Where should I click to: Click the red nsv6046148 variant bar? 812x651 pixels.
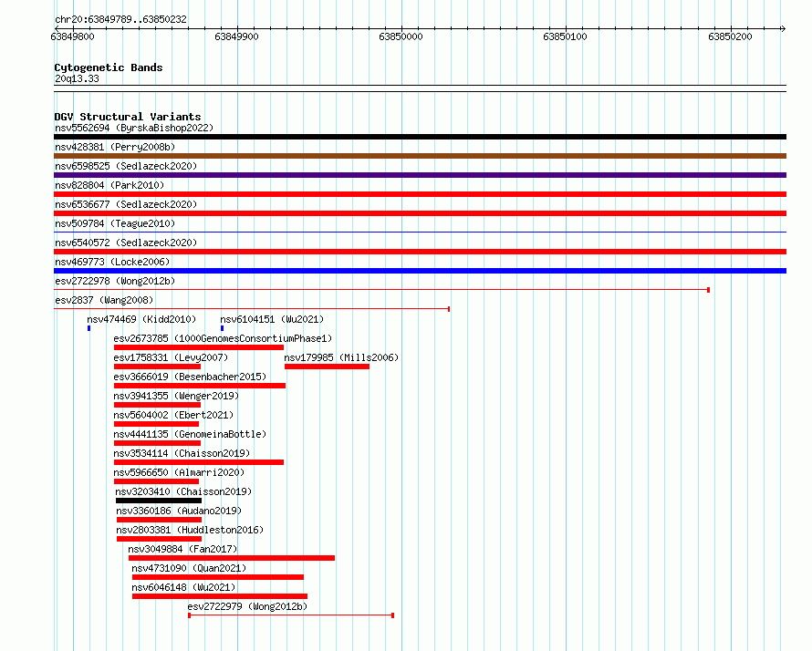tap(220, 596)
